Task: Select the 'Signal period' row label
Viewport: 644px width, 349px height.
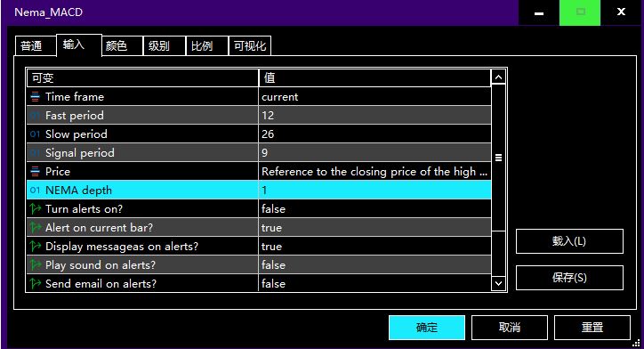Action: pos(80,153)
